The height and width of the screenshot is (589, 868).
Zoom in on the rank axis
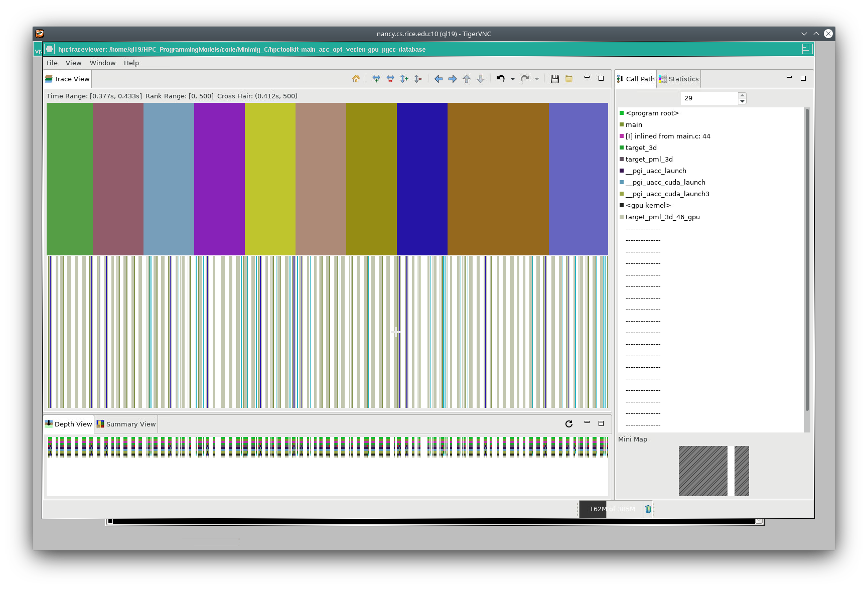click(x=404, y=79)
